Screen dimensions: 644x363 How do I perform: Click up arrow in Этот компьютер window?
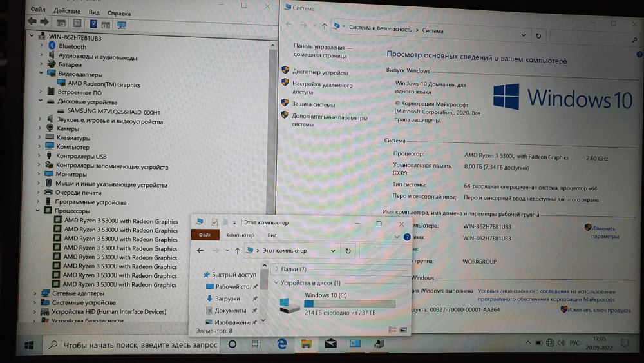point(237,250)
